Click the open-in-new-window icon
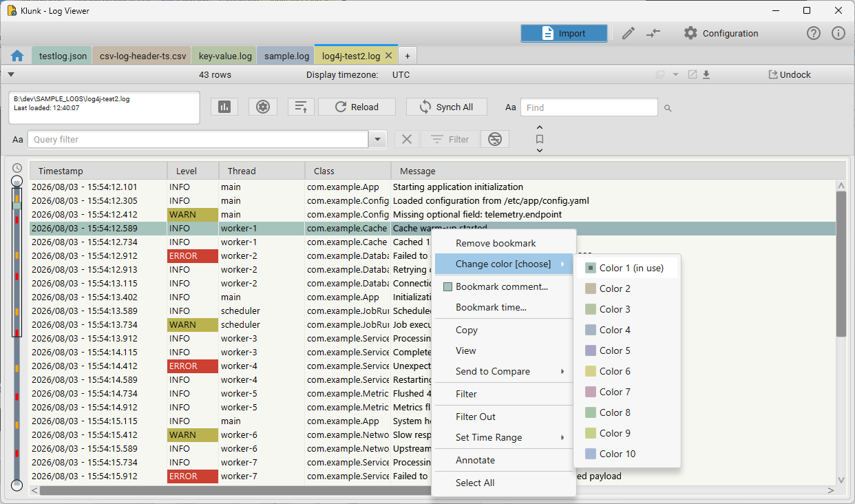The height and width of the screenshot is (504, 855). [693, 74]
